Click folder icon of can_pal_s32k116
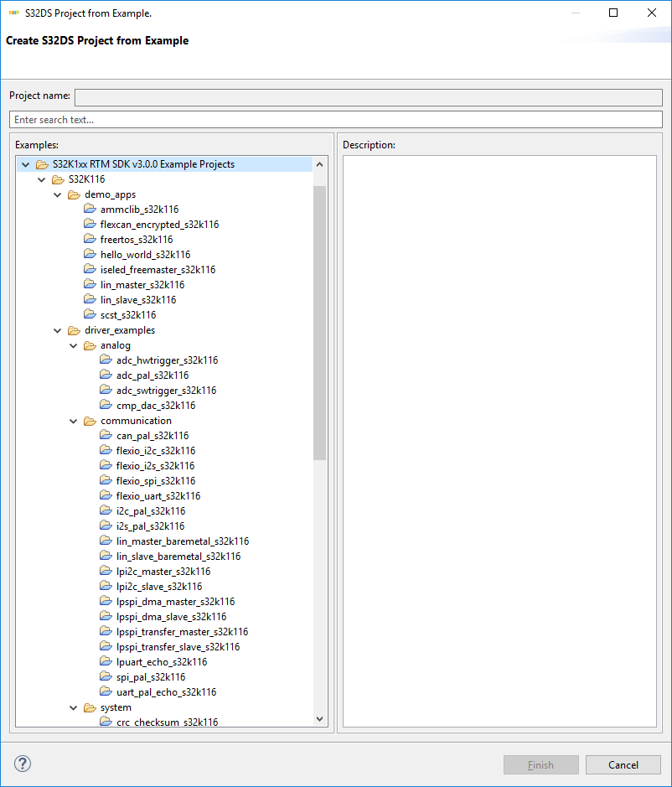The width and height of the screenshot is (672, 787). 106,435
